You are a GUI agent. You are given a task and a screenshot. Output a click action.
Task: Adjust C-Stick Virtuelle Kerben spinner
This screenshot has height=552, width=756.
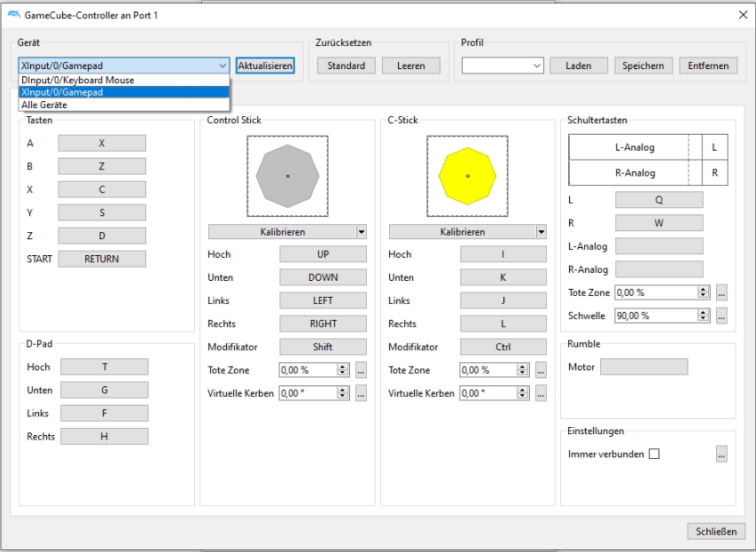(x=523, y=393)
